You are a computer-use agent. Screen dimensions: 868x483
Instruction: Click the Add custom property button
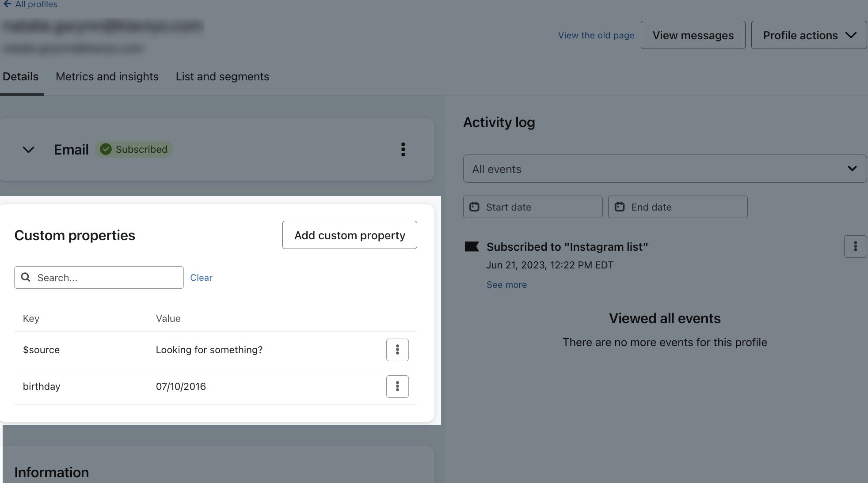pos(350,234)
